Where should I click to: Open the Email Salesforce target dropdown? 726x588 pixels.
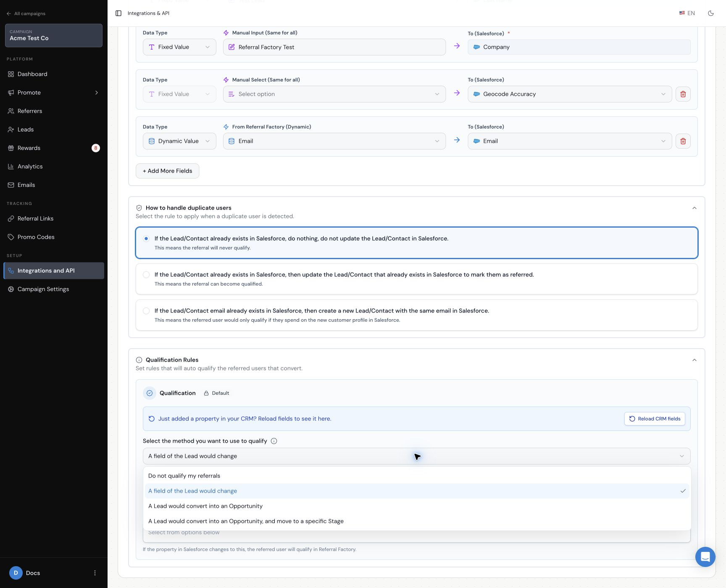[x=570, y=141]
